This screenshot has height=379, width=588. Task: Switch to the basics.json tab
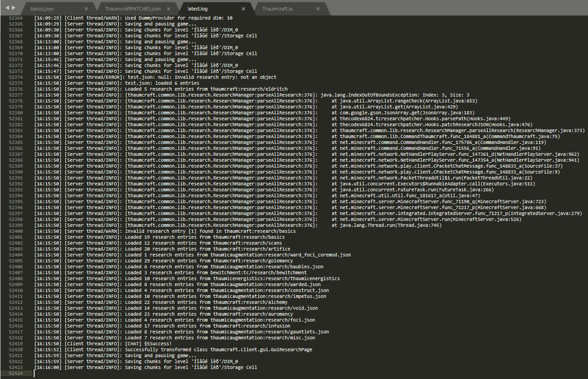pos(42,9)
